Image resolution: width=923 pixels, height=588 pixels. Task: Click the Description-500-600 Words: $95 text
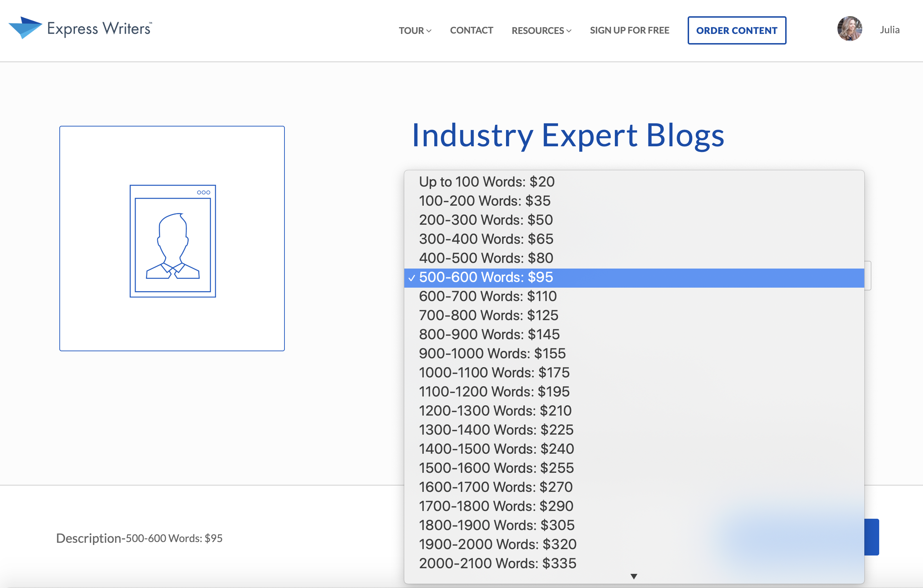pos(139,538)
